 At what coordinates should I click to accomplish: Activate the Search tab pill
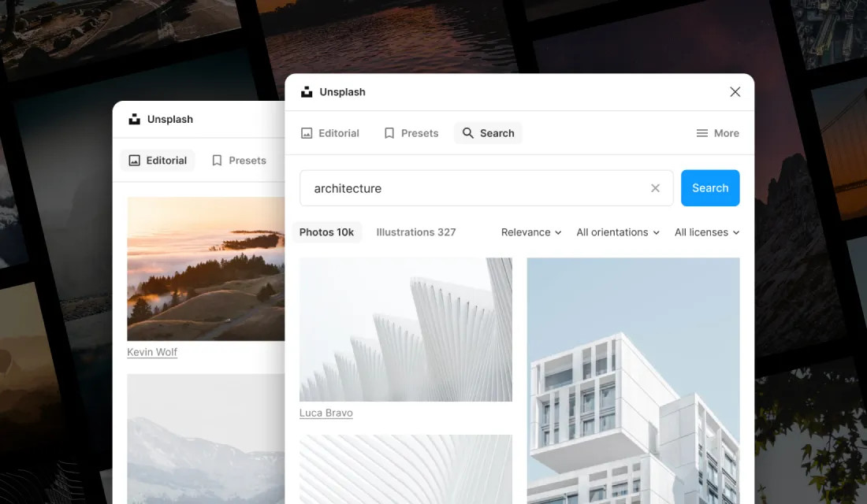[x=488, y=132]
